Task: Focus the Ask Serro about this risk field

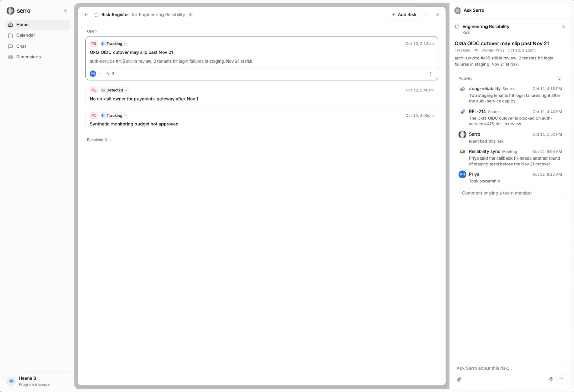Action: pyautogui.click(x=510, y=368)
